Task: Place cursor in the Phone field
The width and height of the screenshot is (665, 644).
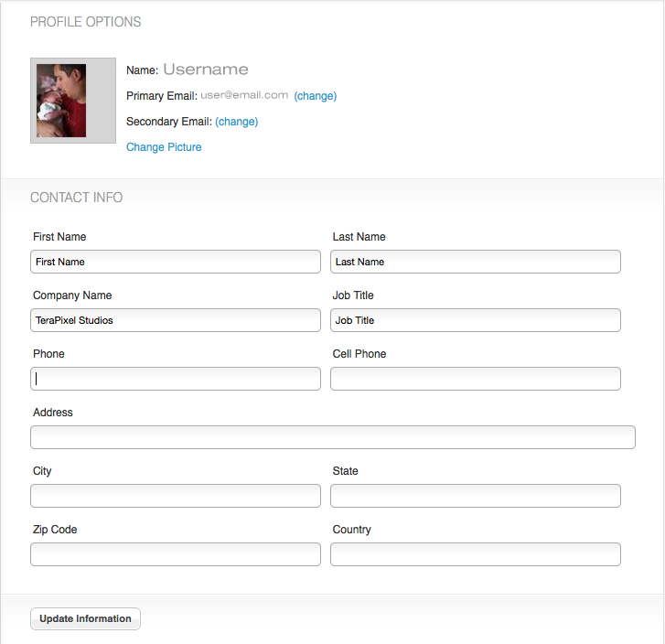Action: pos(176,379)
